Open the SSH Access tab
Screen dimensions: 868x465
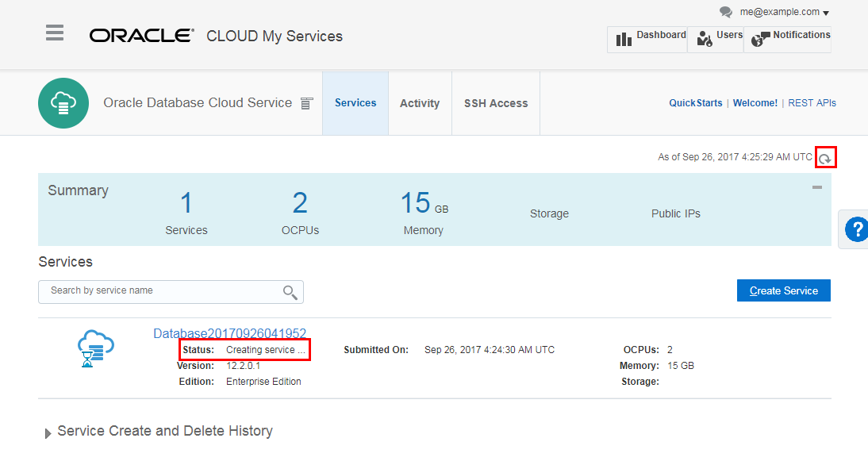click(x=496, y=103)
